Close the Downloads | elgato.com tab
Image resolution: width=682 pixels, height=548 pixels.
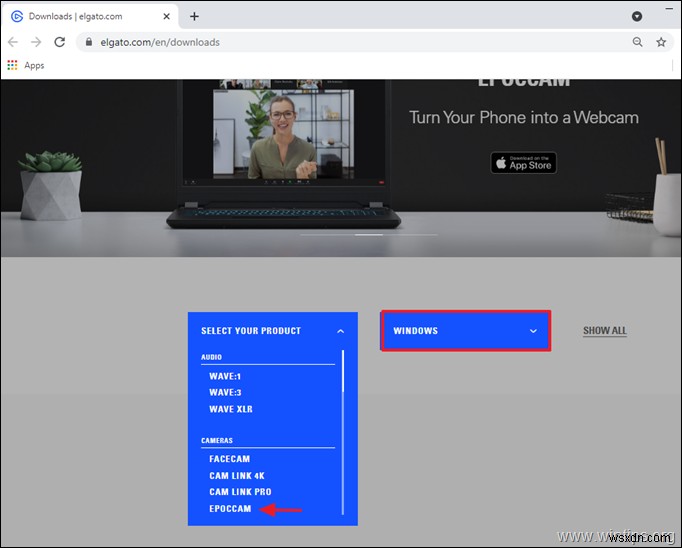click(166, 17)
